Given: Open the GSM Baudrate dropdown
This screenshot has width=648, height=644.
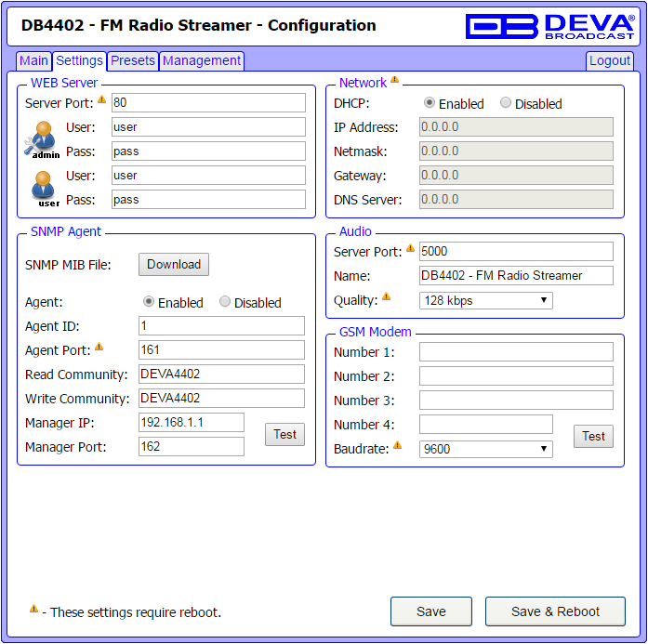Looking at the screenshot, I should pyautogui.click(x=485, y=449).
